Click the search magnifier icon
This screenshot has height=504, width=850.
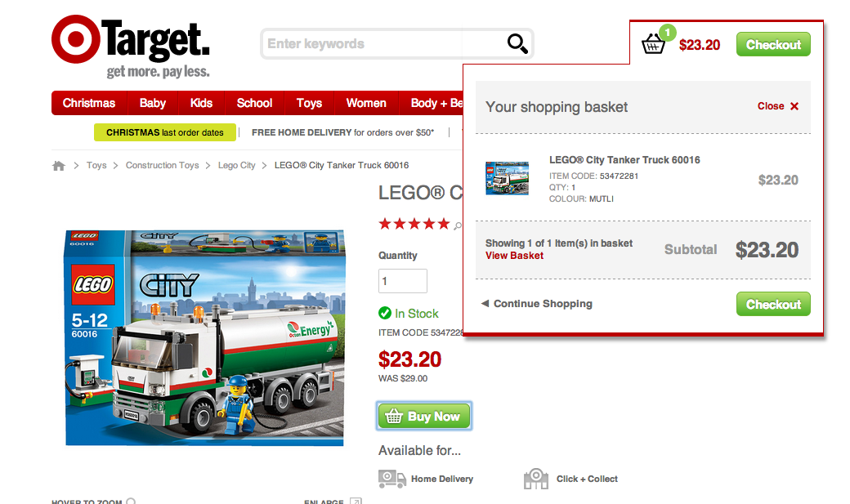click(x=517, y=43)
